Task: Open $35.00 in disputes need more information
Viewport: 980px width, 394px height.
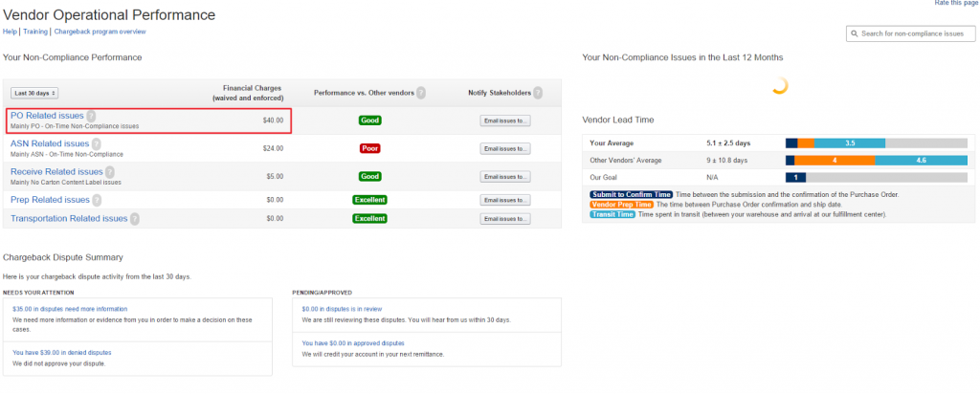Action: click(x=70, y=309)
